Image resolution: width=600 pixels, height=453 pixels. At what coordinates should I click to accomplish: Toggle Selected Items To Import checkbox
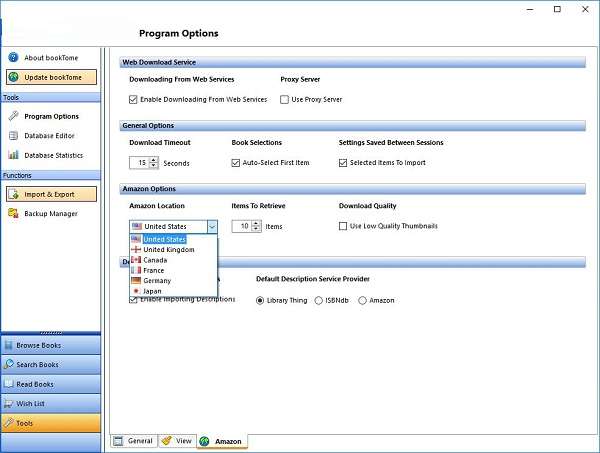click(x=343, y=163)
